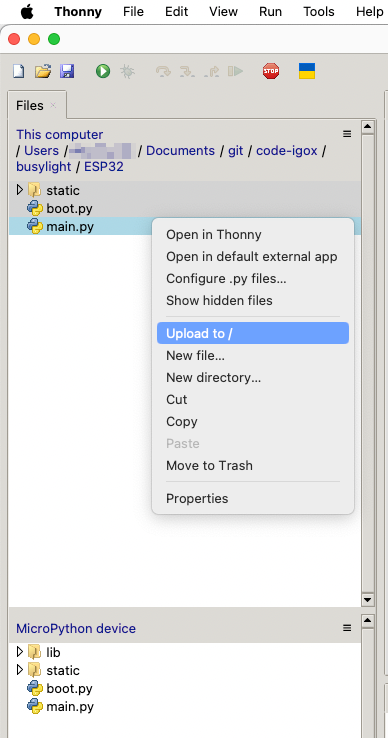Select local static folder name
The width and height of the screenshot is (388, 738).
[x=63, y=190]
